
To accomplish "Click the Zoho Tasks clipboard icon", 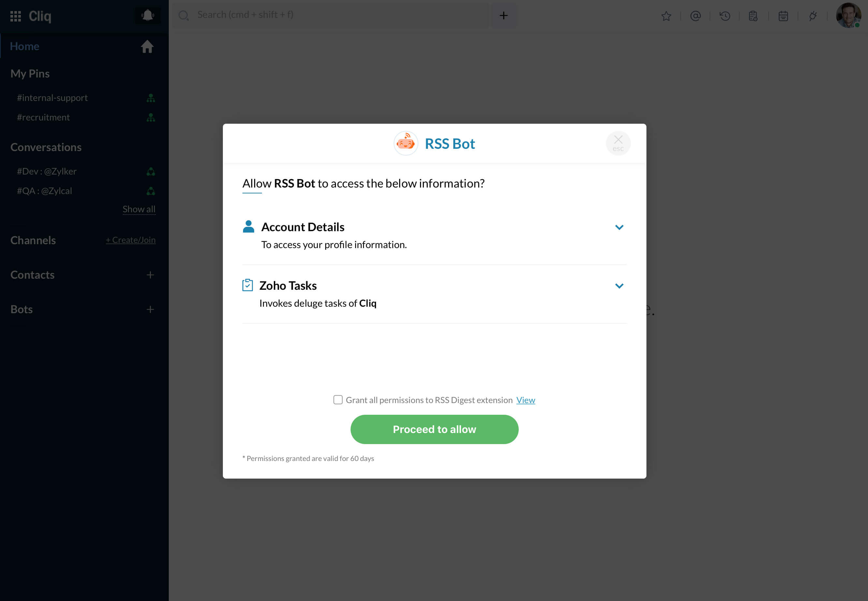I will point(247,285).
